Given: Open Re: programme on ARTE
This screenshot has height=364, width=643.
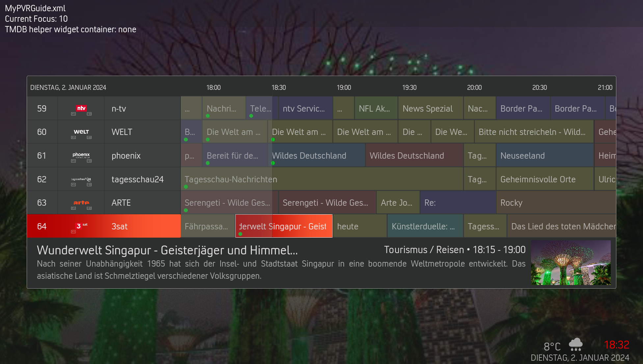Looking at the screenshot, I should 458,203.
